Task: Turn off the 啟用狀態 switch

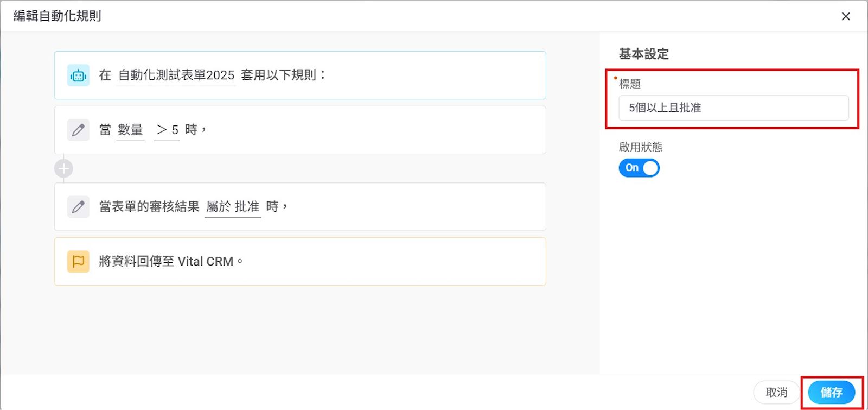Action: (639, 168)
